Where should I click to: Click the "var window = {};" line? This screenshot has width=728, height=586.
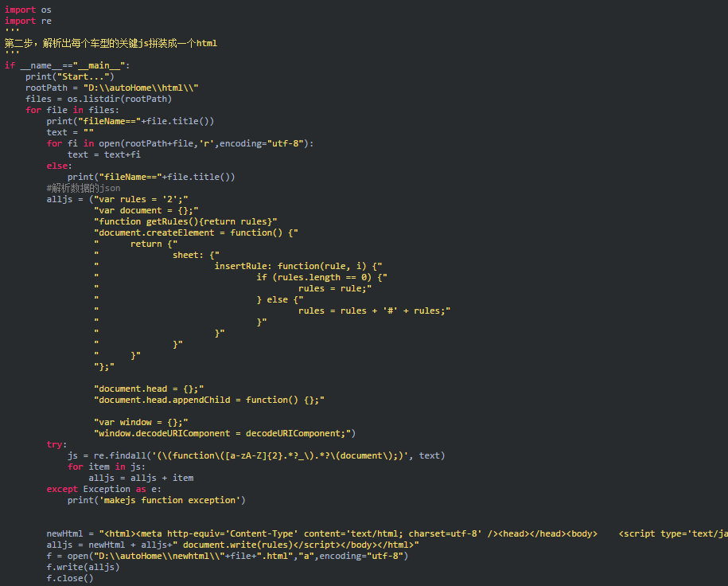141,423
